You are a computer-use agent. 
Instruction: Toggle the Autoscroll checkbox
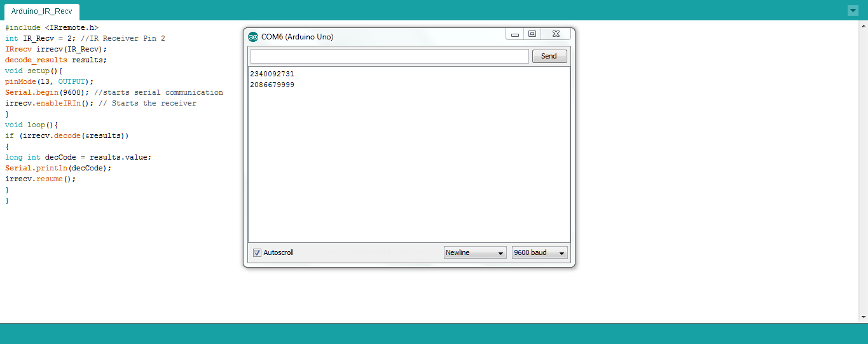257,252
